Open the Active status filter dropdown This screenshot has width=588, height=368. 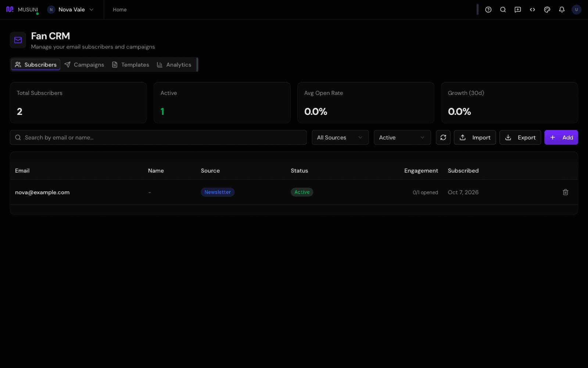(402, 137)
